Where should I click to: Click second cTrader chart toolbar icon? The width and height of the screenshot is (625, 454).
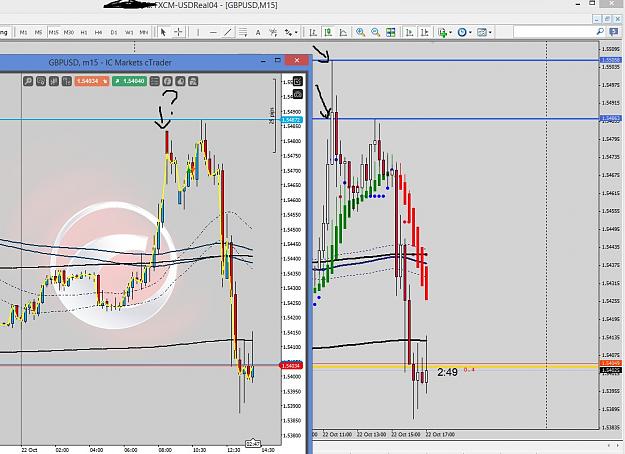click(41, 81)
